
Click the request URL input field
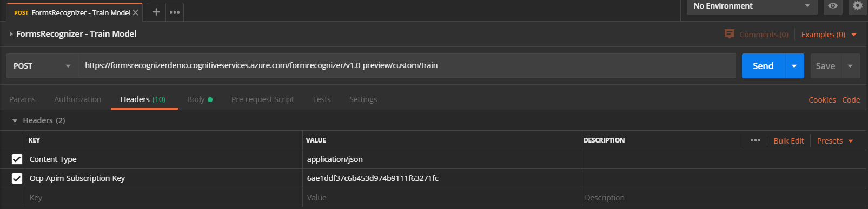pyautogui.click(x=407, y=66)
